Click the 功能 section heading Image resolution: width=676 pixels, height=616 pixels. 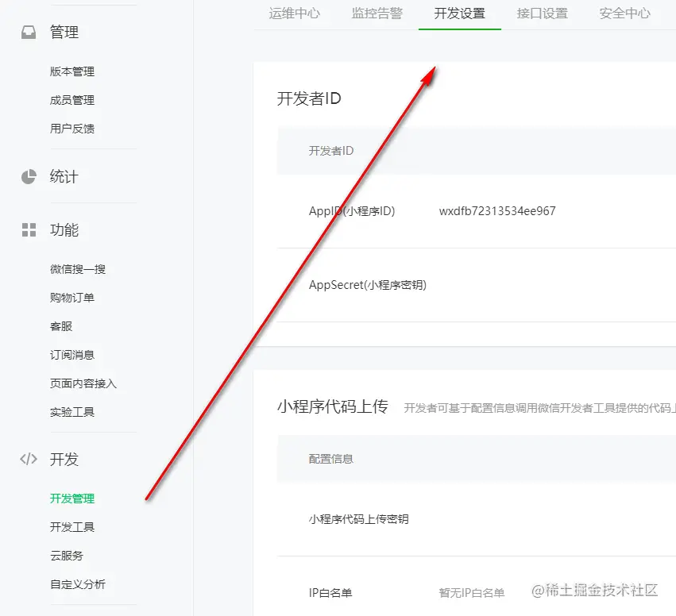coord(64,229)
